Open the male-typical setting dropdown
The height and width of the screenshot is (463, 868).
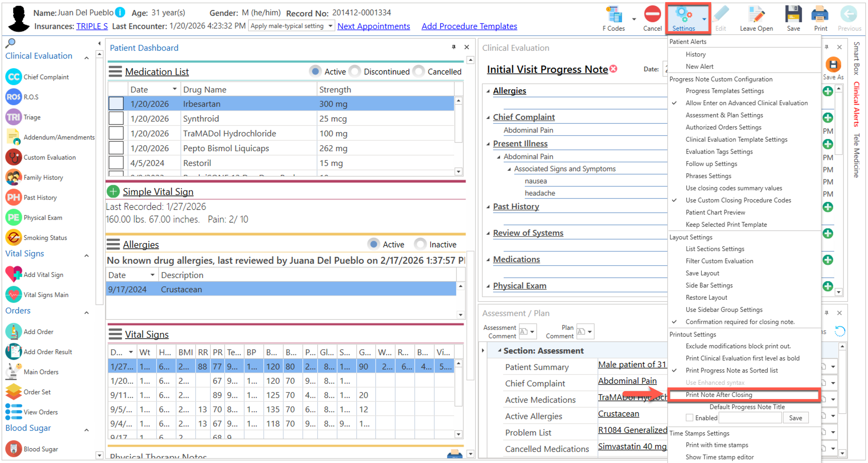(330, 26)
